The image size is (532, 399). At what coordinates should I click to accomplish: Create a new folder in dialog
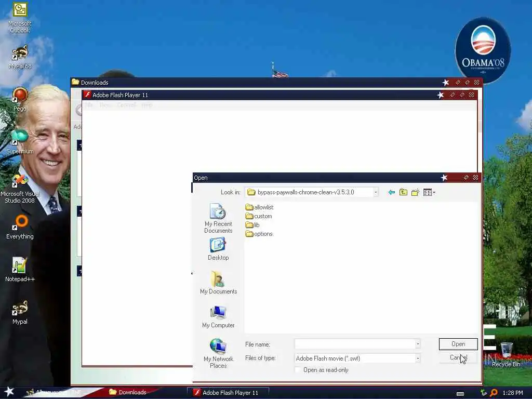pos(415,192)
